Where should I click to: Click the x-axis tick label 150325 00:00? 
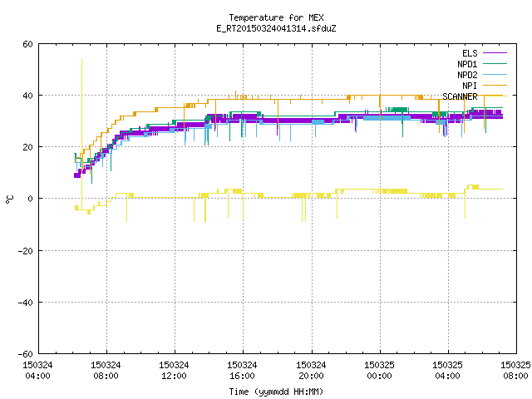[x=379, y=371]
